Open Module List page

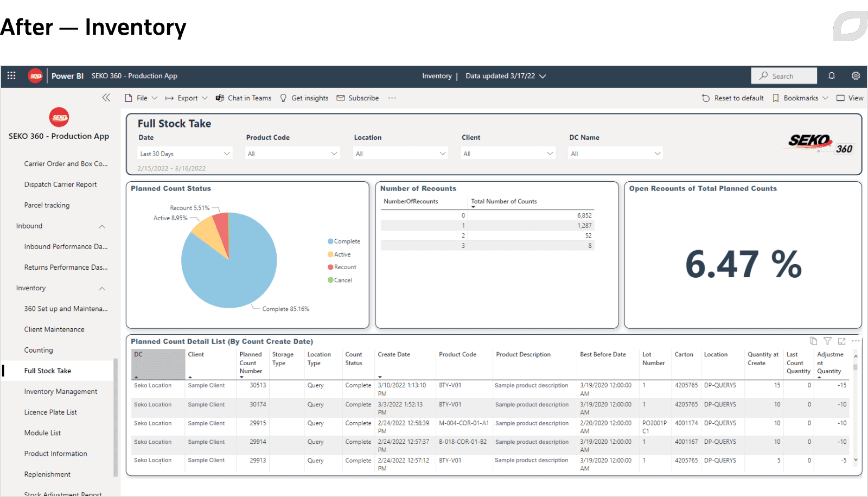42,433
